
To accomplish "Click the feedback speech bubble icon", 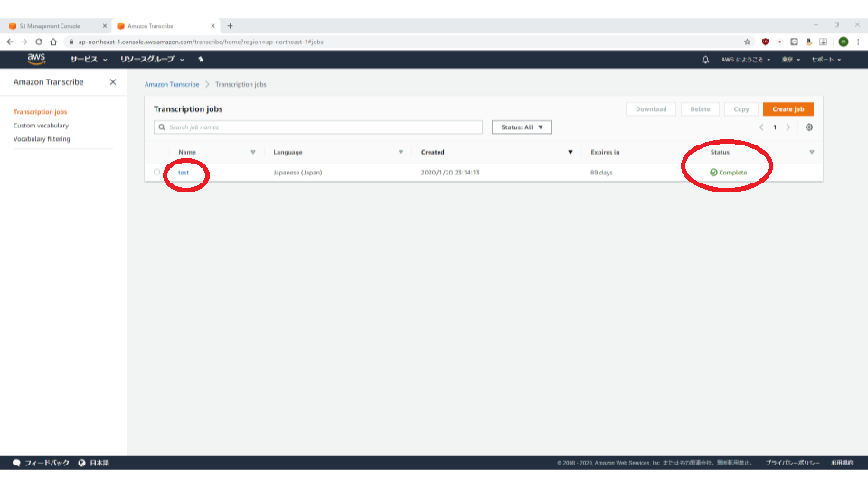I will (x=16, y=463).
